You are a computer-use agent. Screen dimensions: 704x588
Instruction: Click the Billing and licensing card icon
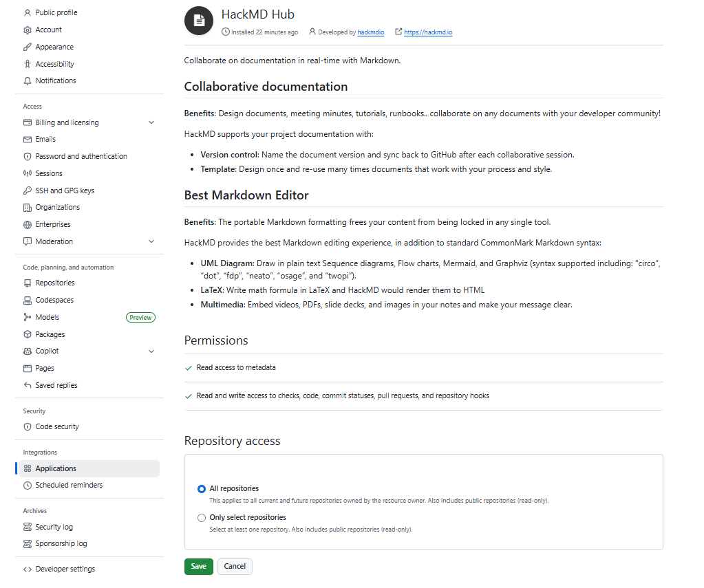pyautogui.click(x=28, y=122)
